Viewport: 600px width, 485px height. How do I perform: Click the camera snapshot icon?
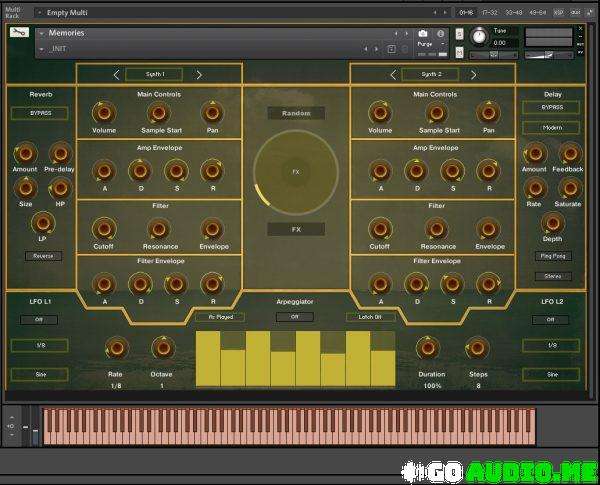tap(422, 33)
